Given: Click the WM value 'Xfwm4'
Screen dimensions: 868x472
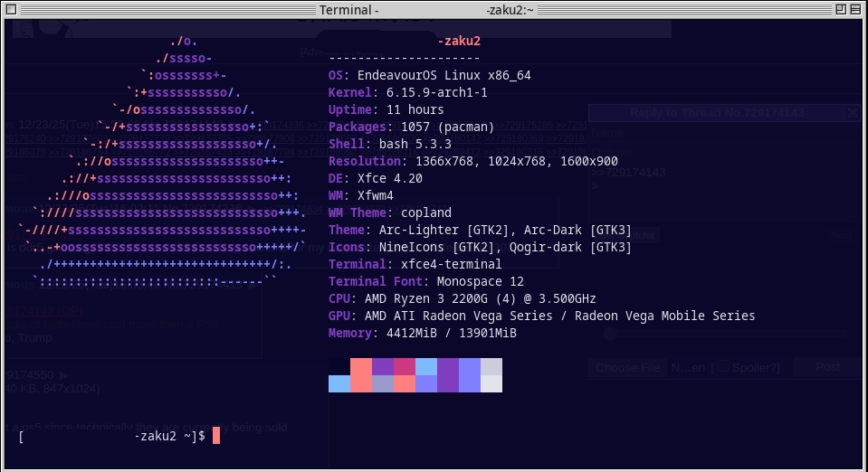Looking at the screenshot, I should click(x=376, y=195).
